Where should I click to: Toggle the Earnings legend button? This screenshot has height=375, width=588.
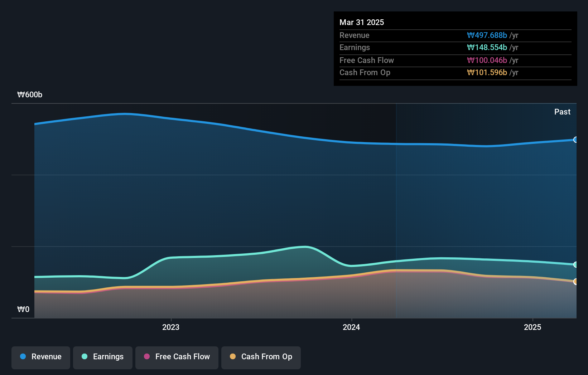click(x=103, y=357)
